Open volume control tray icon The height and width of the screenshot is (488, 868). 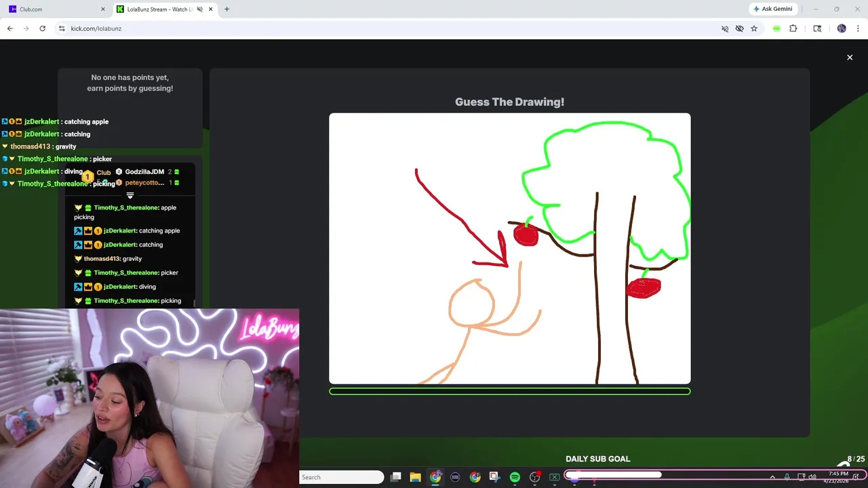click(x=814, y=477)
